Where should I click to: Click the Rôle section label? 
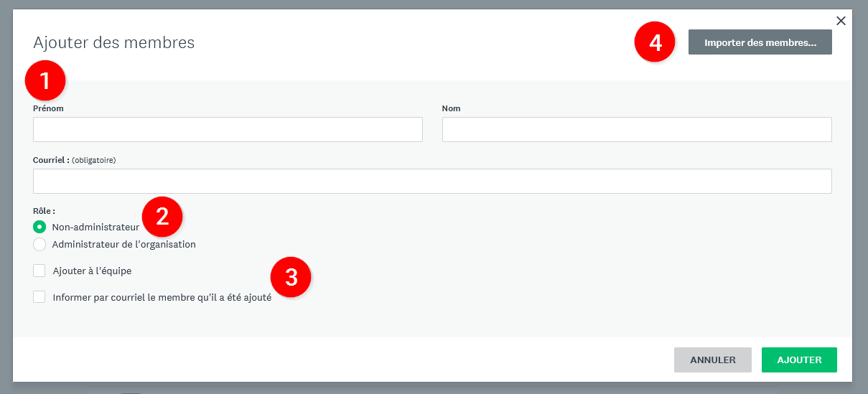(x=44, y=211)
